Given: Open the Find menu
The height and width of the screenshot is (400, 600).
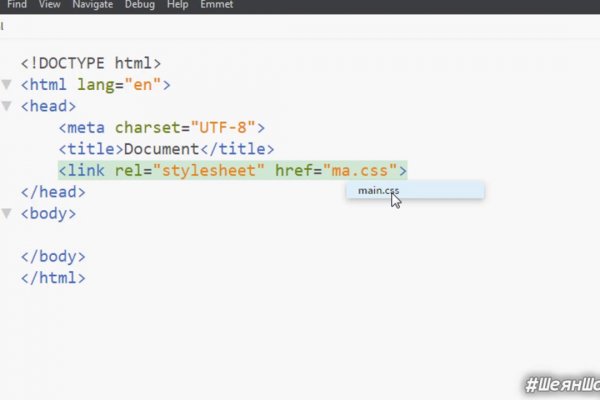Looking at the screenshot, I should [x=16, y=5].
